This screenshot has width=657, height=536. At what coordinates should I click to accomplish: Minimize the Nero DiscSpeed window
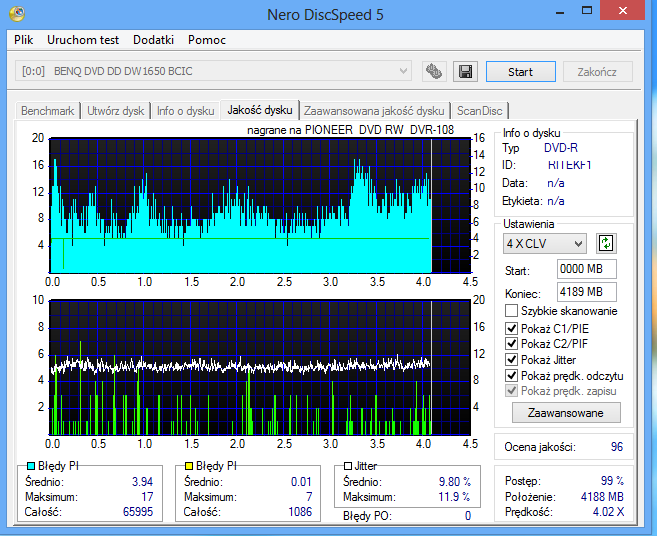(x=560, y=11)
